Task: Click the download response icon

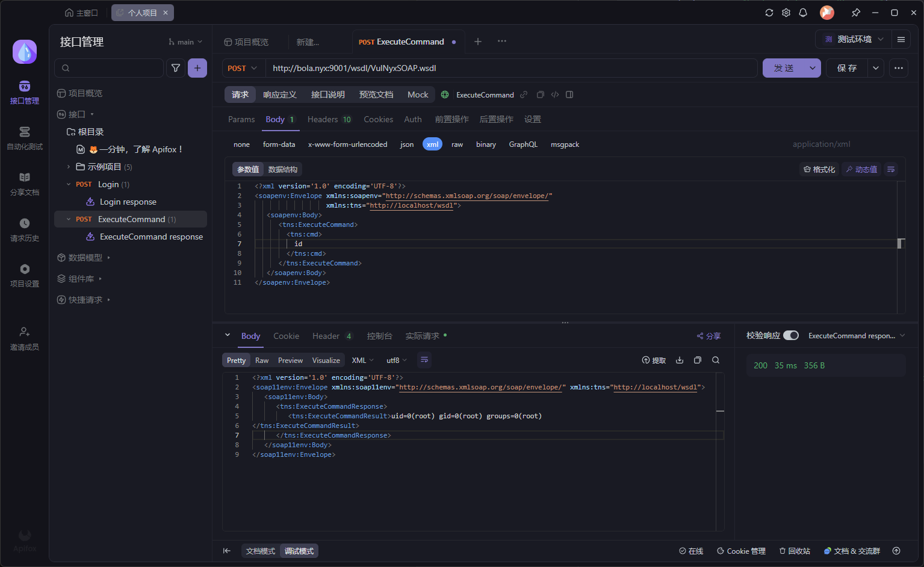Action: (x=680, y=360)
